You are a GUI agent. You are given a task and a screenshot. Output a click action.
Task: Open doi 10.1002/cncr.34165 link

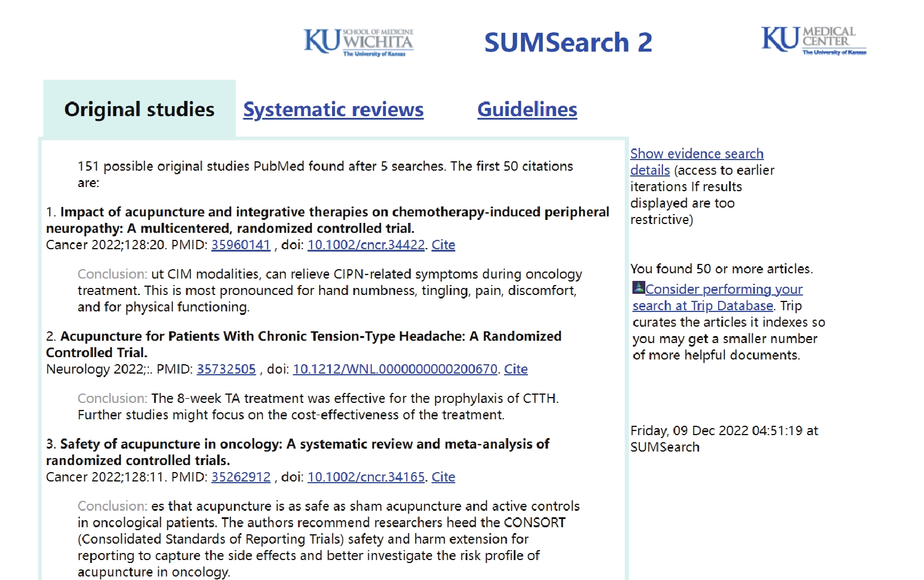366,477
